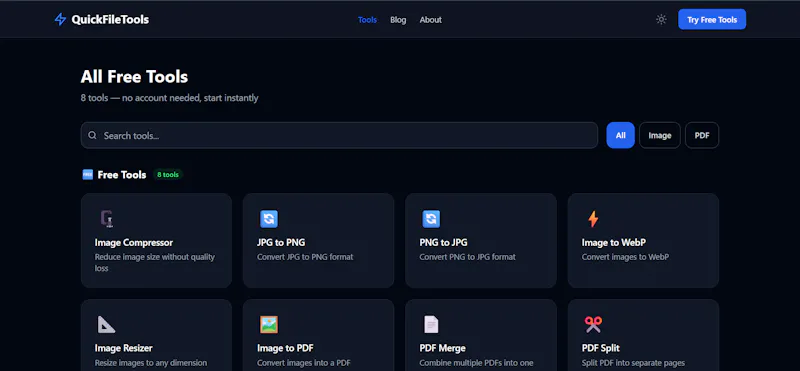The width and height of the screenshot is (800, 371).
Task: Click the QuickFileTools brand name
Action: click(x=110, y=20)
